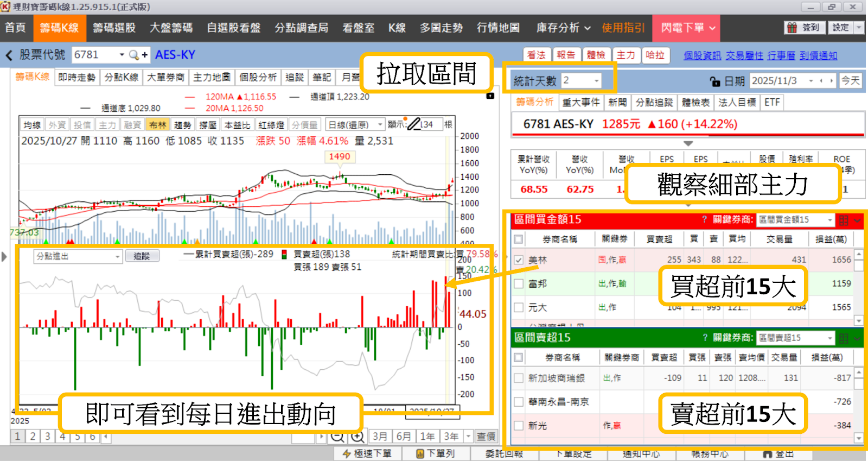Open 下單列 in the bottom bar
Screen dimensions: 868x461
coord(435,453)
